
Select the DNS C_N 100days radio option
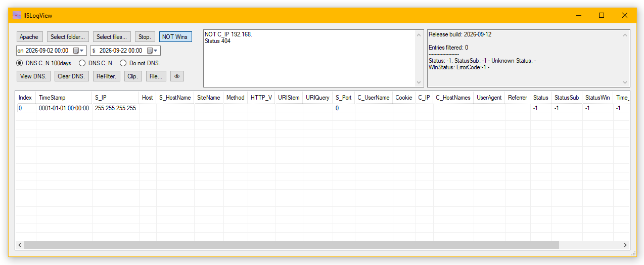click(45, 63)
